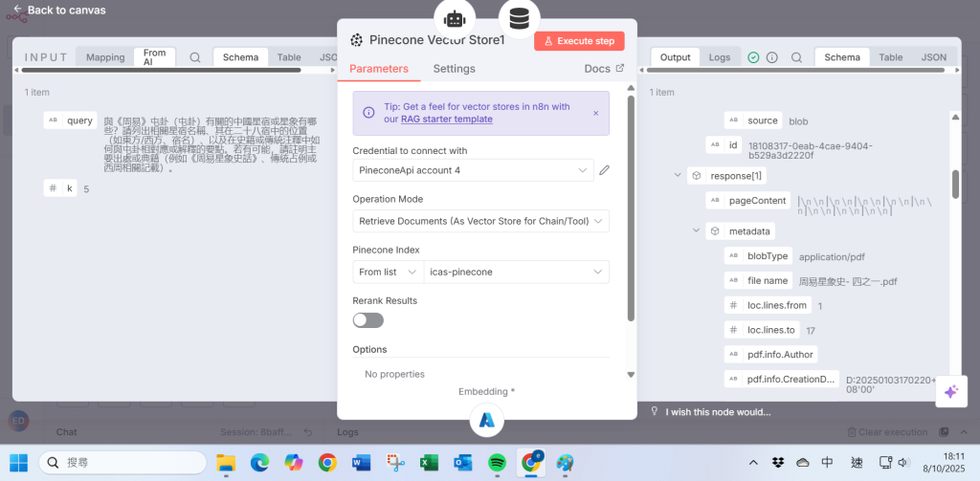Screen dimensions: 980x481
Task: Switch input mode to Mapping
Action: (x=105, y=57)
